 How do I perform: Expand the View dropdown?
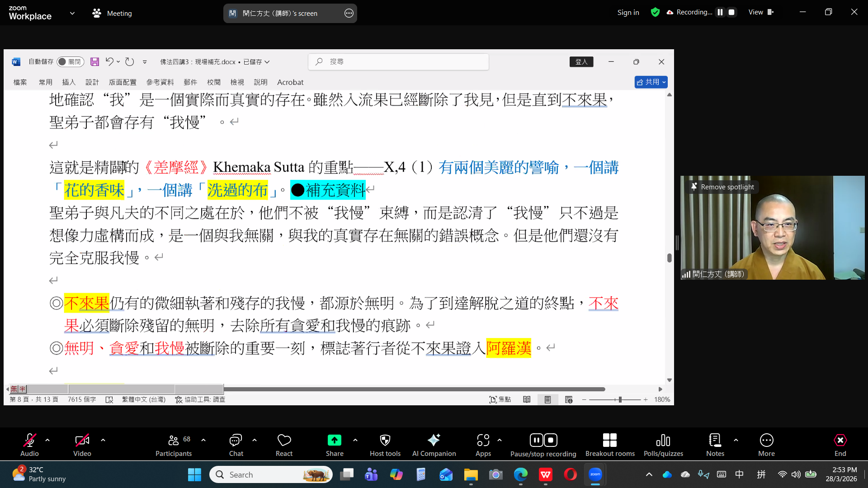tap(761, 12)
